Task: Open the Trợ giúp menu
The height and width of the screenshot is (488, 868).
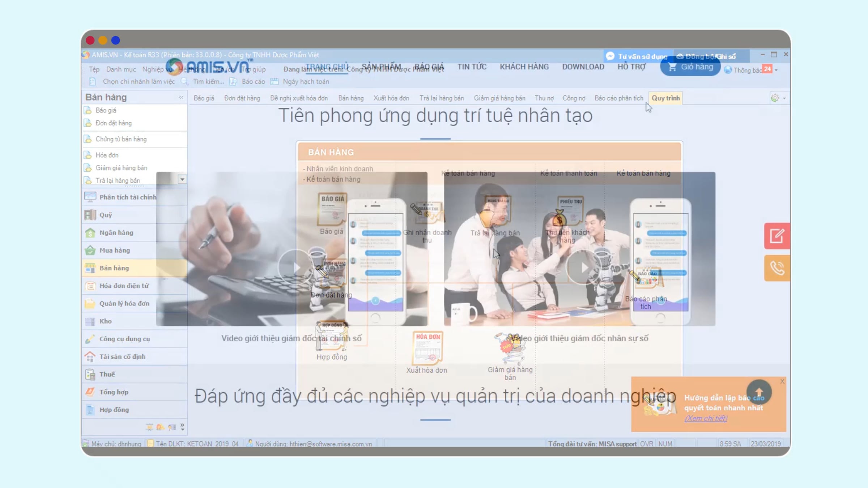Action: pyautogui.click(x=254, y=69)
